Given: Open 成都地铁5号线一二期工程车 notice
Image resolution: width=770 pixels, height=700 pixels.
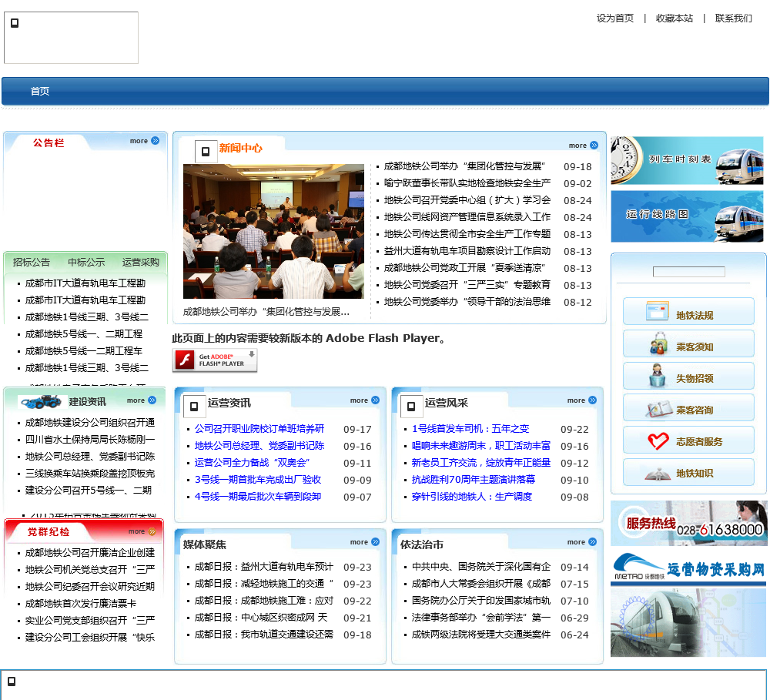Looking at the screenshot, I should click(x=83, y=350).
